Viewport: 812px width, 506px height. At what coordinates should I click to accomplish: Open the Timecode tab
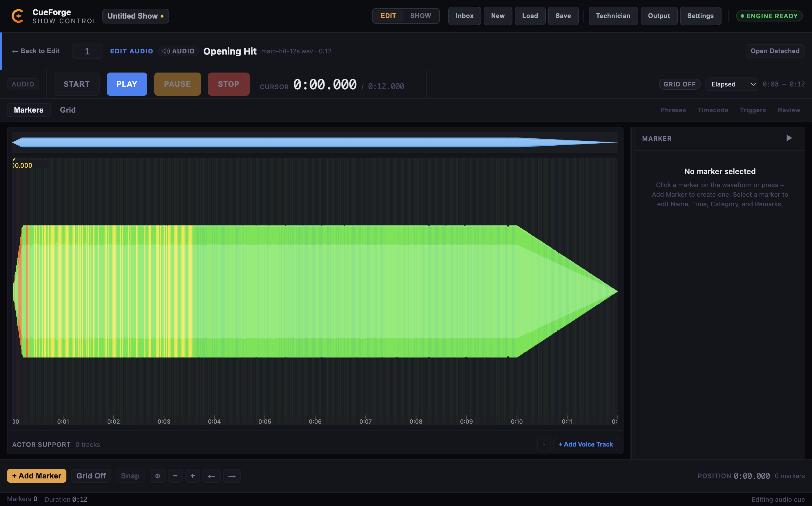(x=713, y=110)
